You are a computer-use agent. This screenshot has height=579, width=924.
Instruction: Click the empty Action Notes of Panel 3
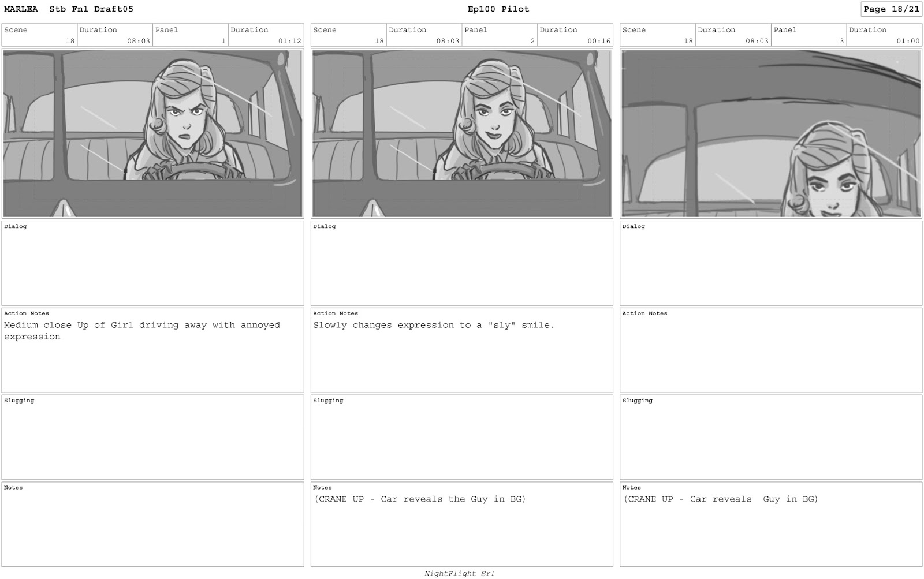771,350
